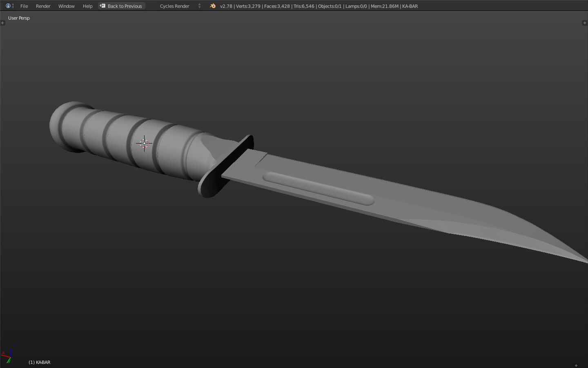Open the Info editor type selector icon

(10, 6)
